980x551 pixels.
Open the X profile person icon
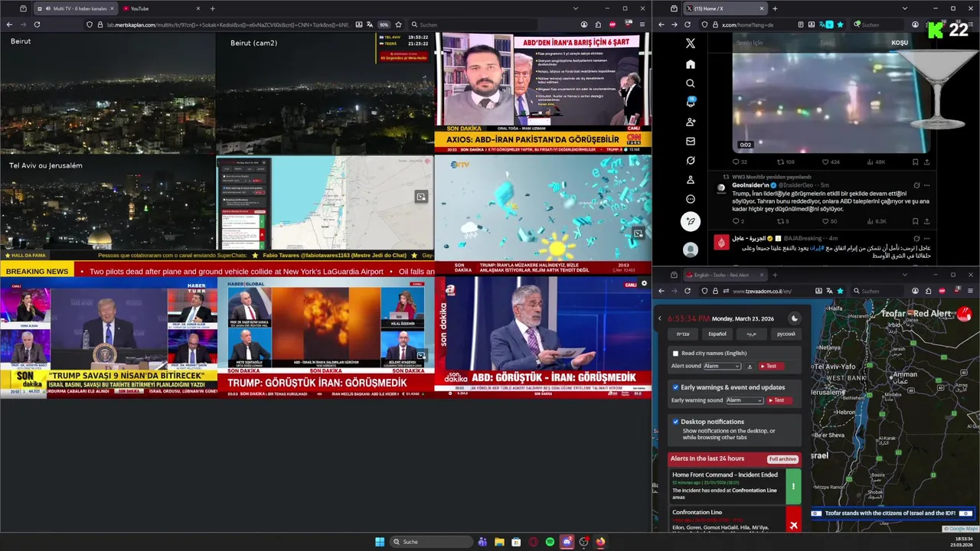click(690, 180)
